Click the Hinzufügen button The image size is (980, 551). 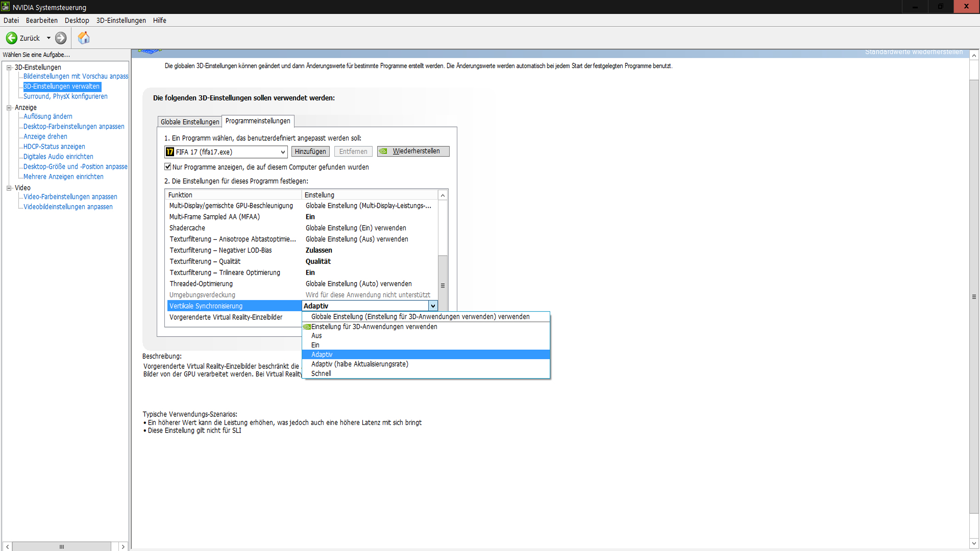[310, 152]
